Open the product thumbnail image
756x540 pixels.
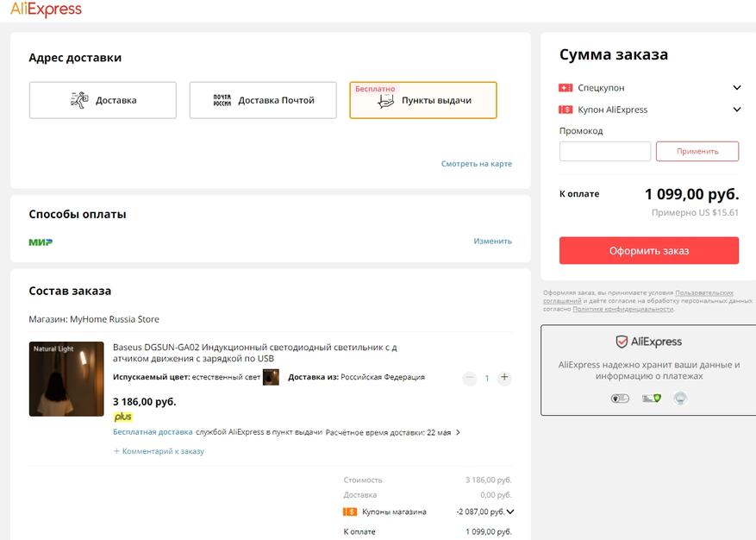coord(66,379)
